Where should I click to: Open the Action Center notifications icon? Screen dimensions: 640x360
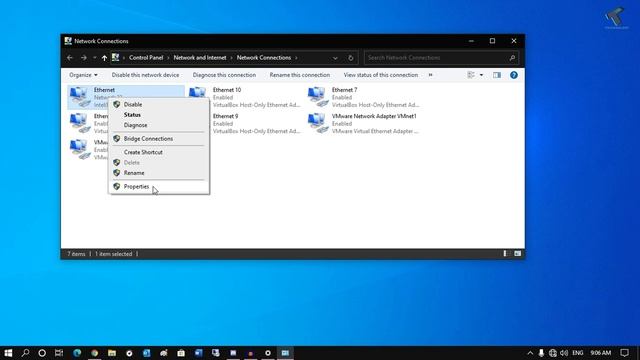(x=624, y=353)
